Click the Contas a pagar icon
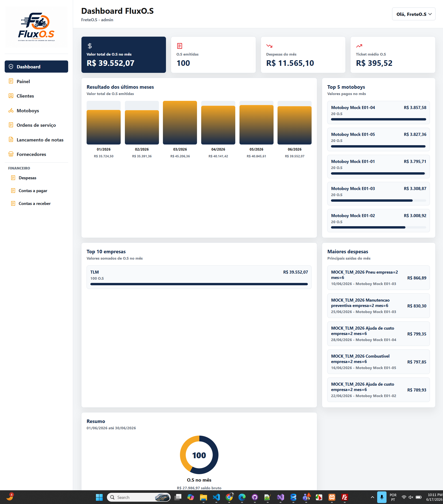 13,190
